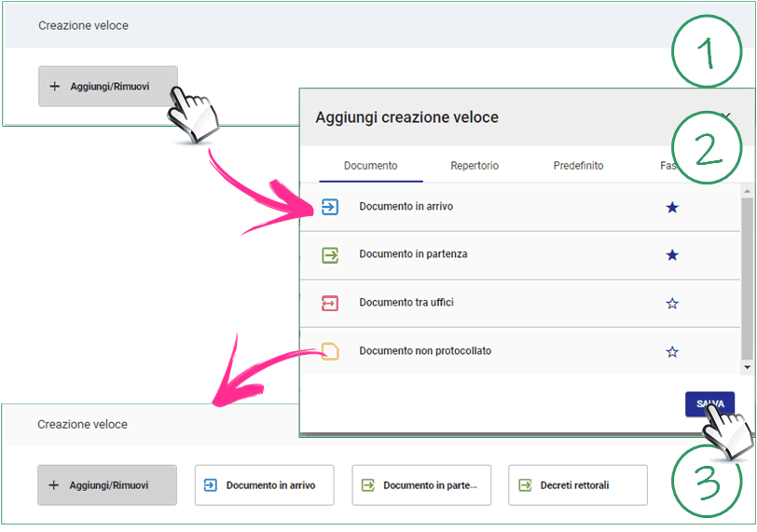Viewport: 757px width, 532px height.
Task: Click the green icon on Decreti rettorali shortcut
Action: pos(525,485)
